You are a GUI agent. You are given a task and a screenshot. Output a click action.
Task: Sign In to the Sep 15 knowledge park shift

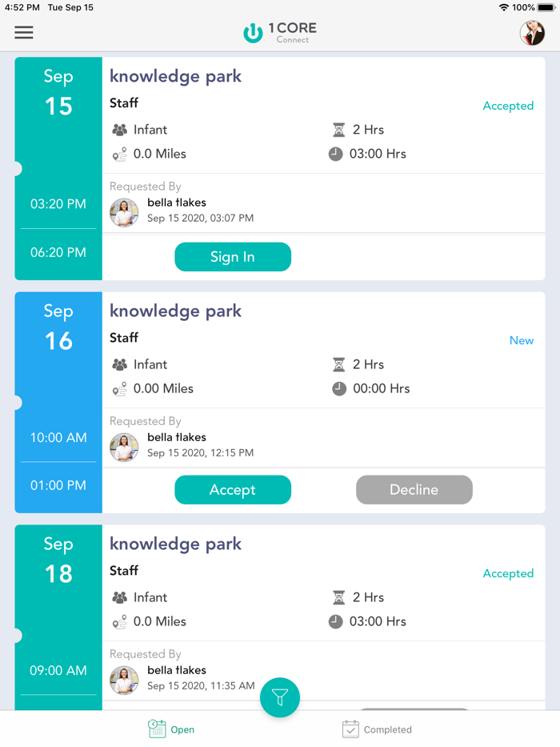click(x=233, y=257)
